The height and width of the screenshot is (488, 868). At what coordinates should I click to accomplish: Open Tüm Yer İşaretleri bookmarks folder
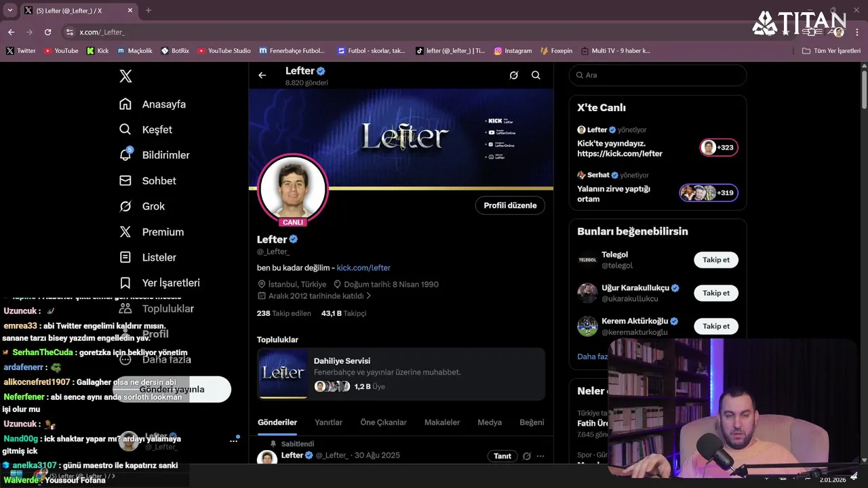[831, 51]
